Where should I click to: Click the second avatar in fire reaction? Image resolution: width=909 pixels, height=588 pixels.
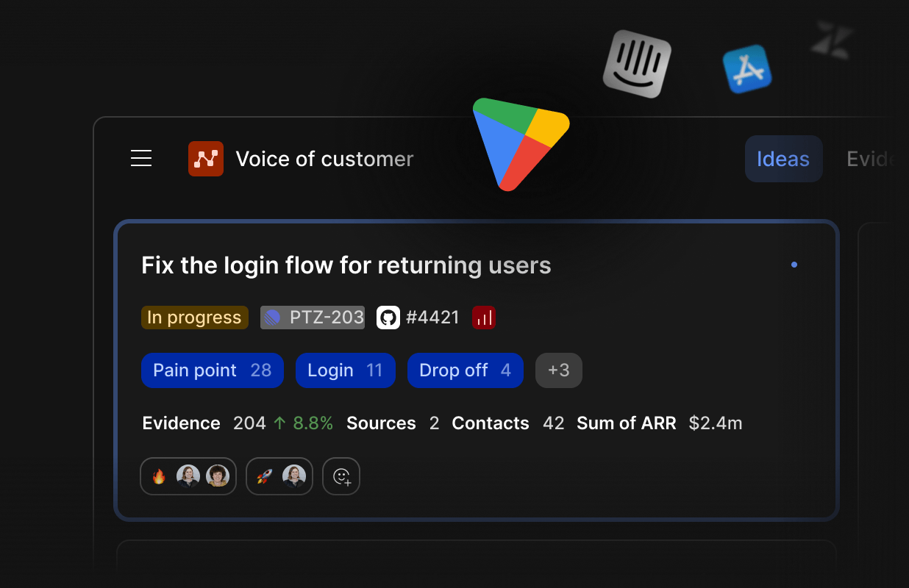pyautogui.click(x=218, y=476)
